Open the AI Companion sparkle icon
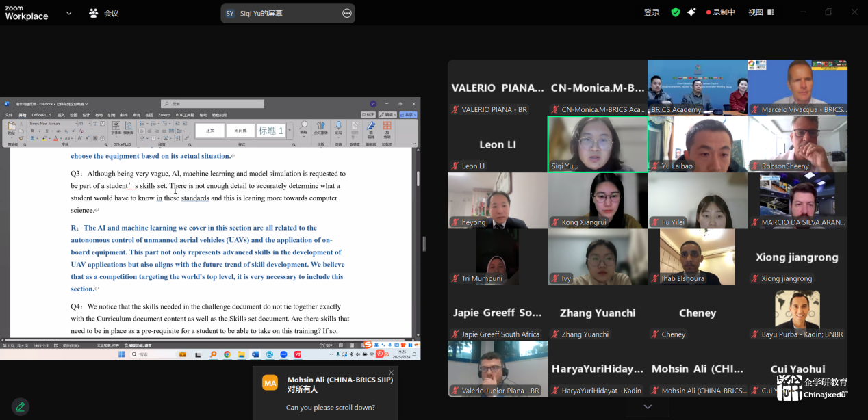Image resolution: width=868 pixels, height=420 pixels. click(x=691, y=12)
